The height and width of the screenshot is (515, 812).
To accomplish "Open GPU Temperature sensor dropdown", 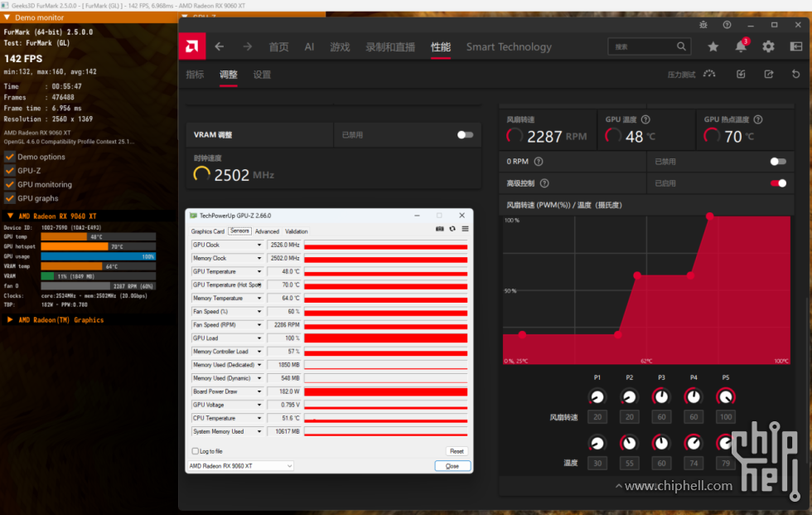I will [x=259, y=271].
